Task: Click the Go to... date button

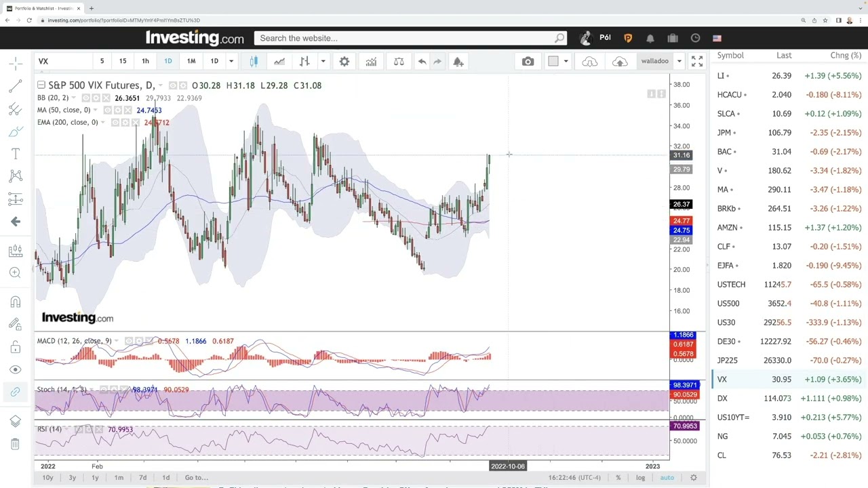Action: pyautogui.click(x=197, y=478)
